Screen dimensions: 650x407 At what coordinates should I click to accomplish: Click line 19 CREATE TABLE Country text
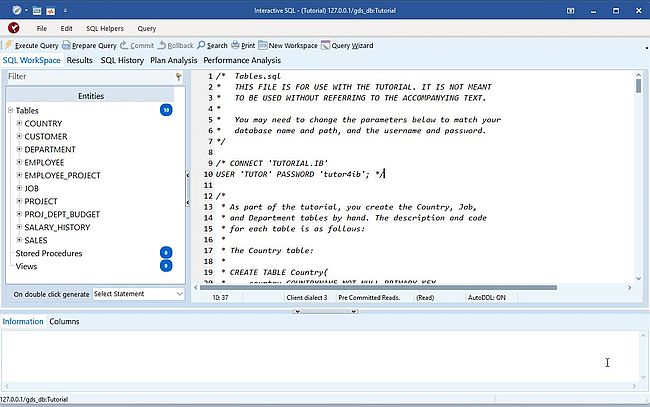(279, 272)
